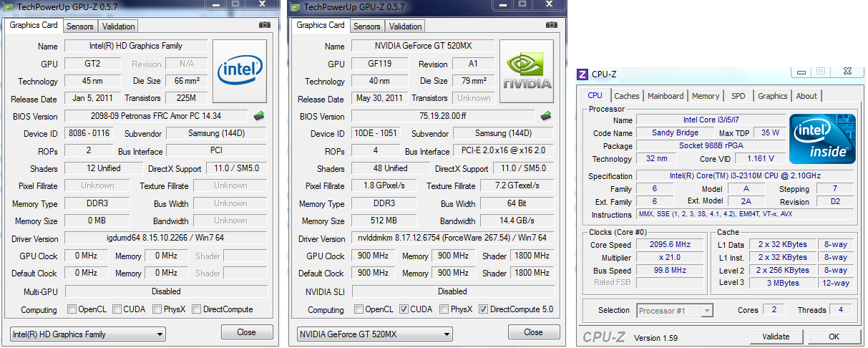Screen dimensions: 868x348
Task: Click the CPU-Z title bar icon
Action: tap(582, 74)
